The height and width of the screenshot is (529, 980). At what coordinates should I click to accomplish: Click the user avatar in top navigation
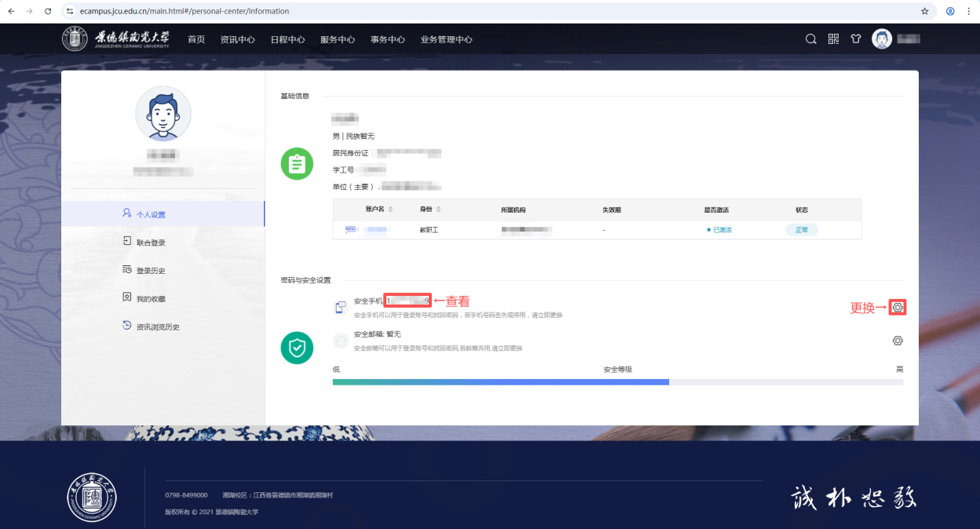[882, 38]
